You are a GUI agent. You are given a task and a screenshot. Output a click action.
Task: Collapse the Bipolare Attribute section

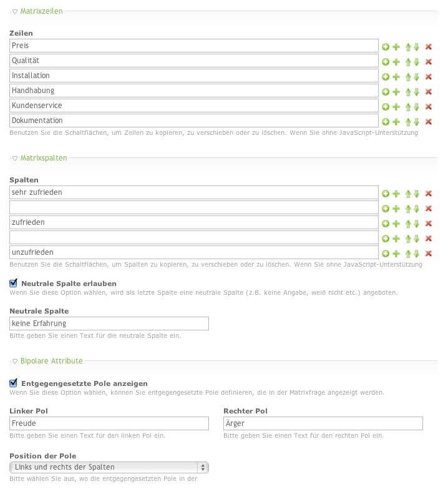(15, 360)
